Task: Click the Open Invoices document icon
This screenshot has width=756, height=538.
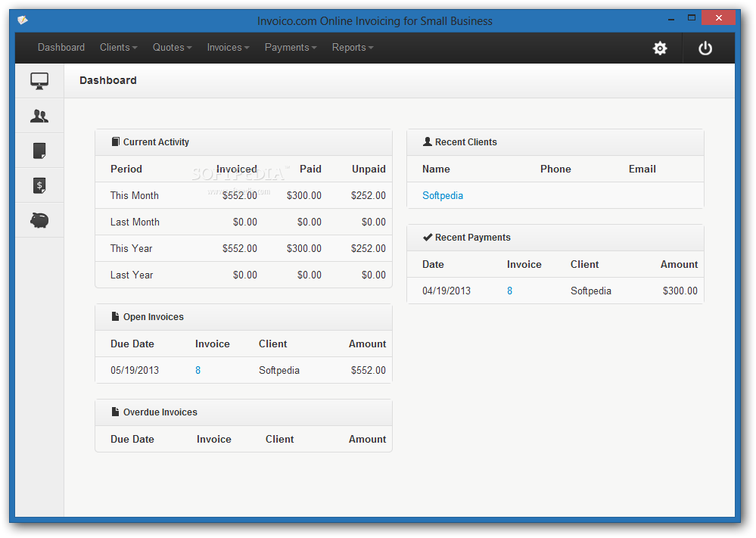Action: point(115,316)
